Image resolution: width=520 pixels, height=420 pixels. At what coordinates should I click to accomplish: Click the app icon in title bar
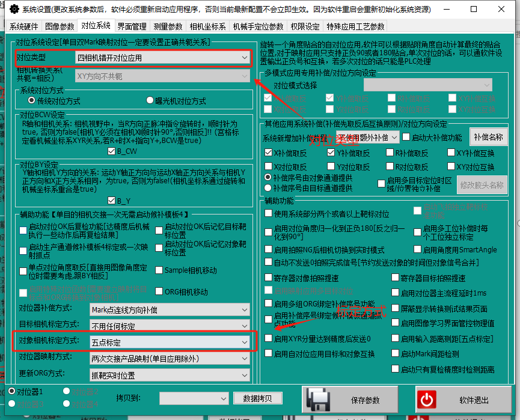[8, 10]
